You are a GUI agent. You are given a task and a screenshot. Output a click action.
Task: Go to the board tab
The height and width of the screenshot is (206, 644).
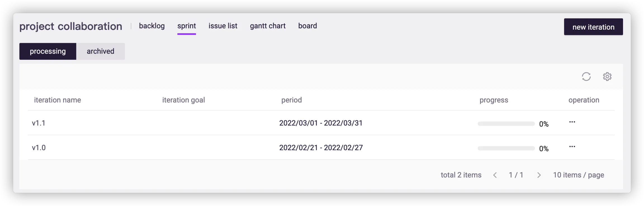(x=307, y=26)
